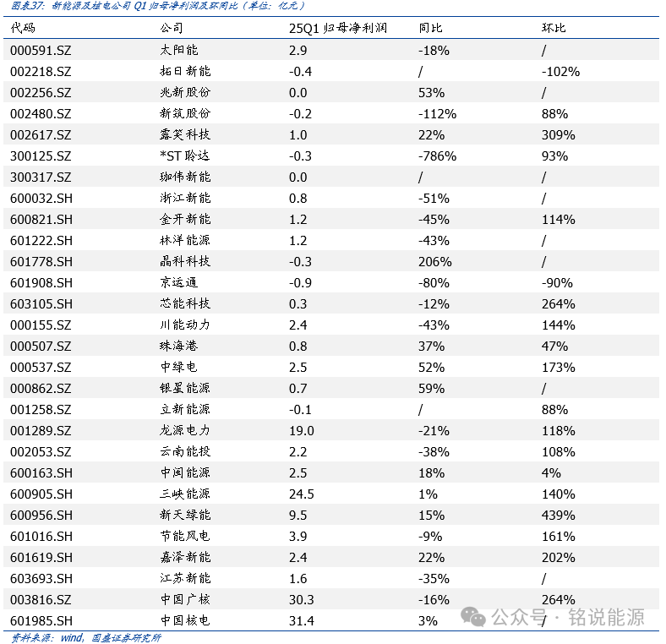The width and height of the screenshot is (666, 644).
Task: Click the 309% value for 露笑科技
Action: click(x=559, y=135)
